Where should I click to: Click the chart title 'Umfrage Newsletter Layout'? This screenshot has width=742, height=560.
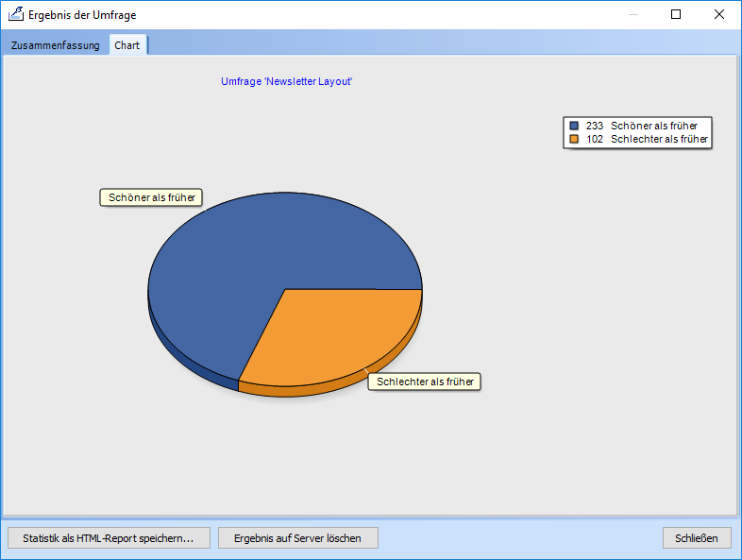287,81
